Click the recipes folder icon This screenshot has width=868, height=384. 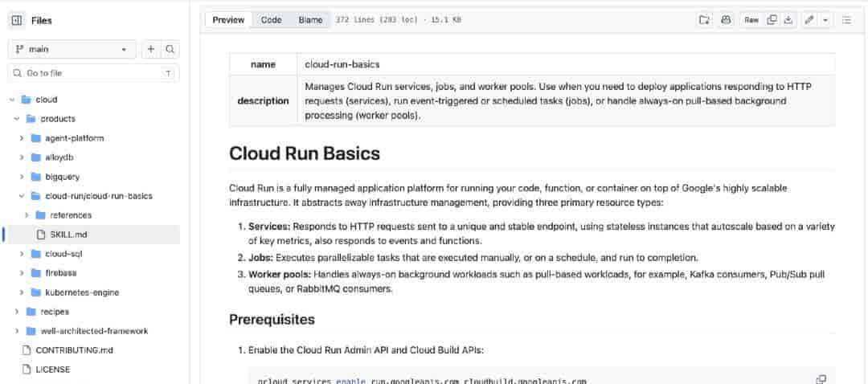[31, 312]
